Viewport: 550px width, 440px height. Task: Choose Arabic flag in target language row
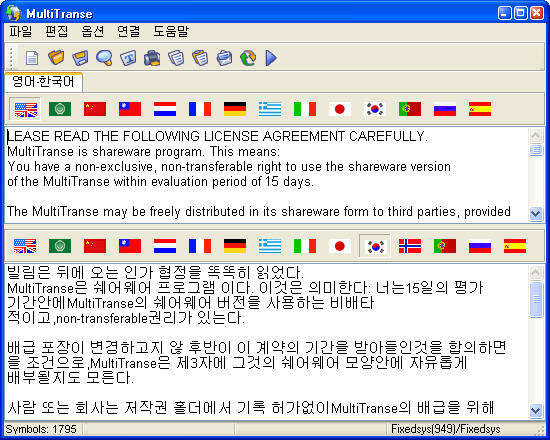point(60,246)
